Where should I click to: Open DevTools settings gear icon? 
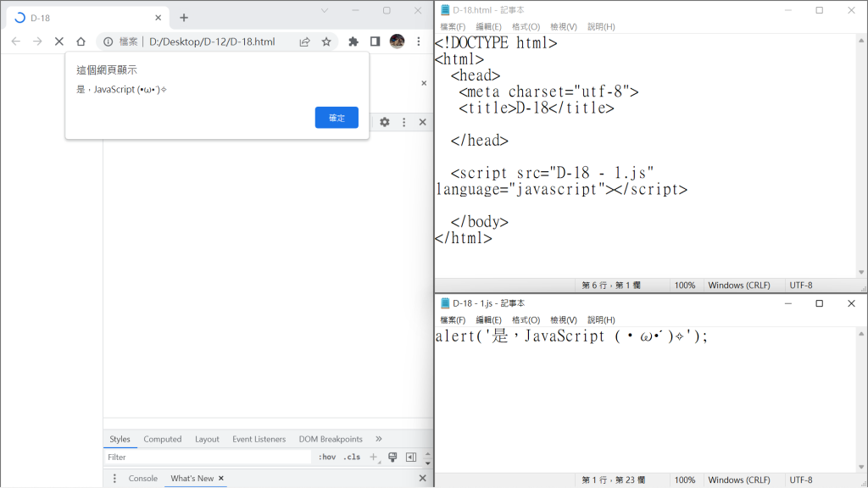pos(385,122)
